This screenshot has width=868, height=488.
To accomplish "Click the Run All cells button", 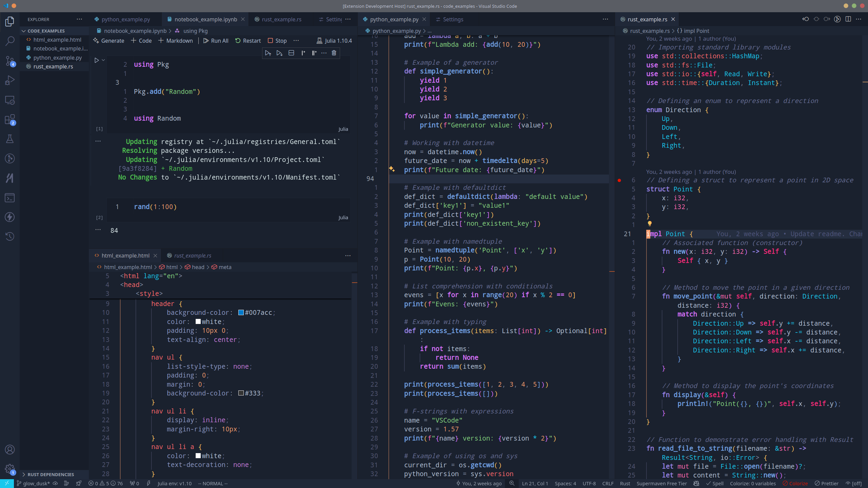I will tap(216, 41).
